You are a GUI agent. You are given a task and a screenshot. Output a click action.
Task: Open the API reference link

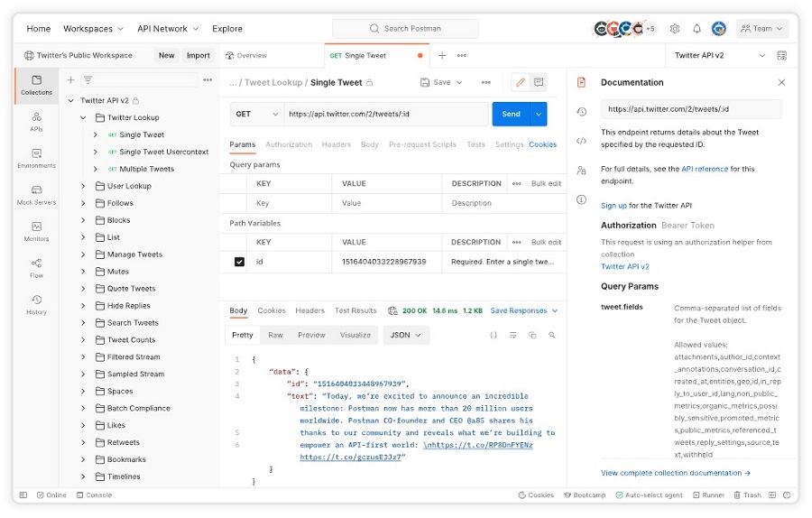pyautogui.click(x=705, y=169)
